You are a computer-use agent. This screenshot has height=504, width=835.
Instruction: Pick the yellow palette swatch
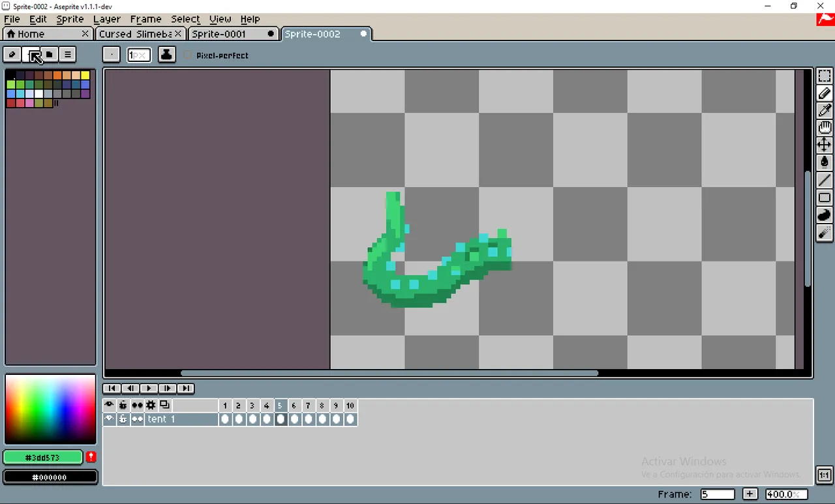tap(85, 76)
